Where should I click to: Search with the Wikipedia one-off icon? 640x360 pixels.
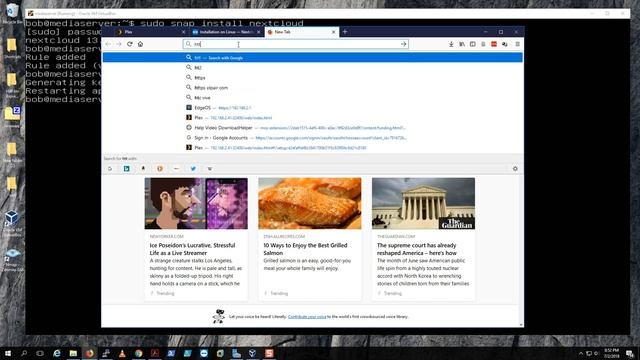[x=210, y=169]
